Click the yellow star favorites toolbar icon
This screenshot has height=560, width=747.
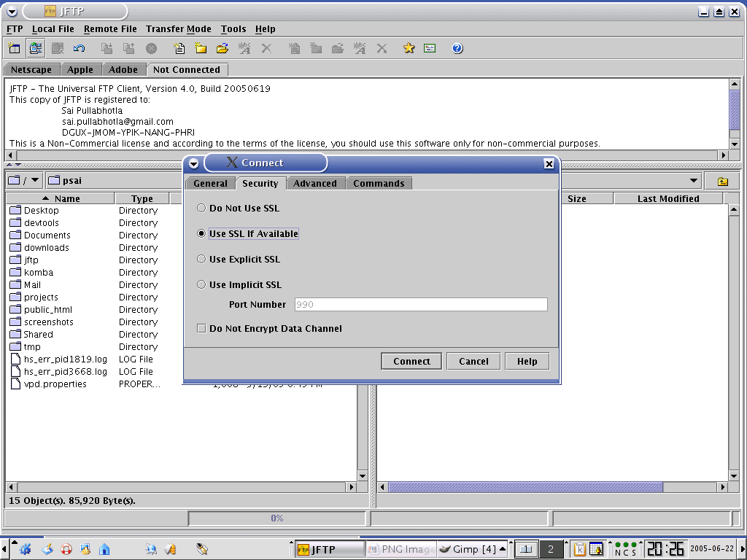[409, 48]
